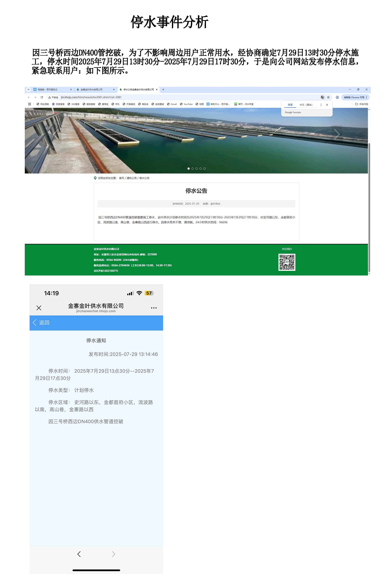Open the Gmail bookmark
The image size is (392, 581).
[172, 104]
